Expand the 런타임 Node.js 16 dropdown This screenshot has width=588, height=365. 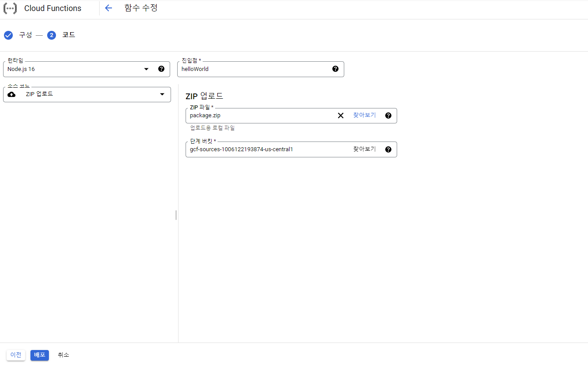86,69
